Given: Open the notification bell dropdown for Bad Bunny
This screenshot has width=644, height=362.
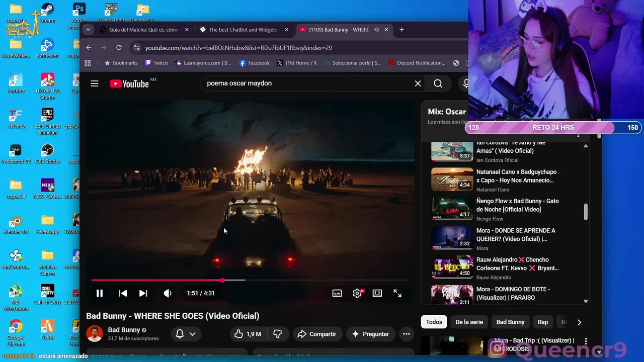Looking at the screenshot, I should click(186, 334).
